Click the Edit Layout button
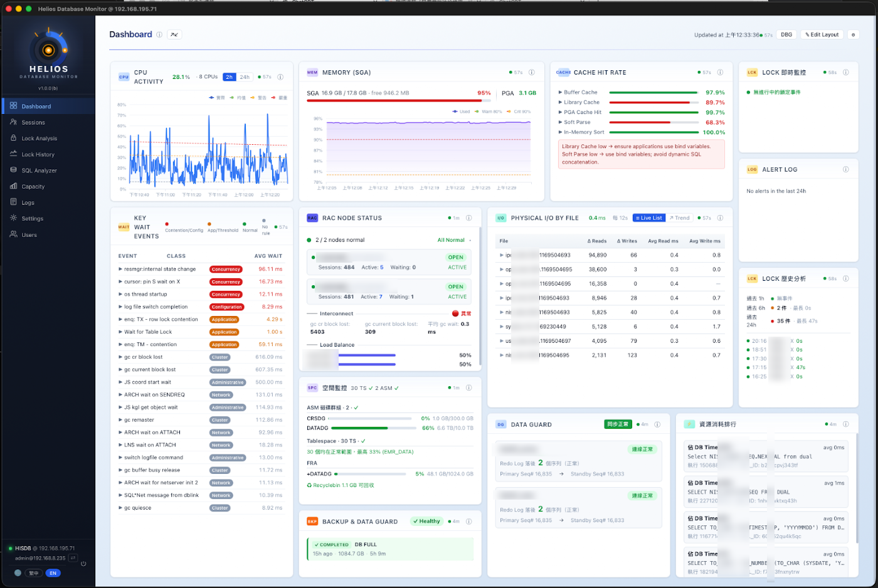Viewport: 878px width, 588px height. coord(822,34)
